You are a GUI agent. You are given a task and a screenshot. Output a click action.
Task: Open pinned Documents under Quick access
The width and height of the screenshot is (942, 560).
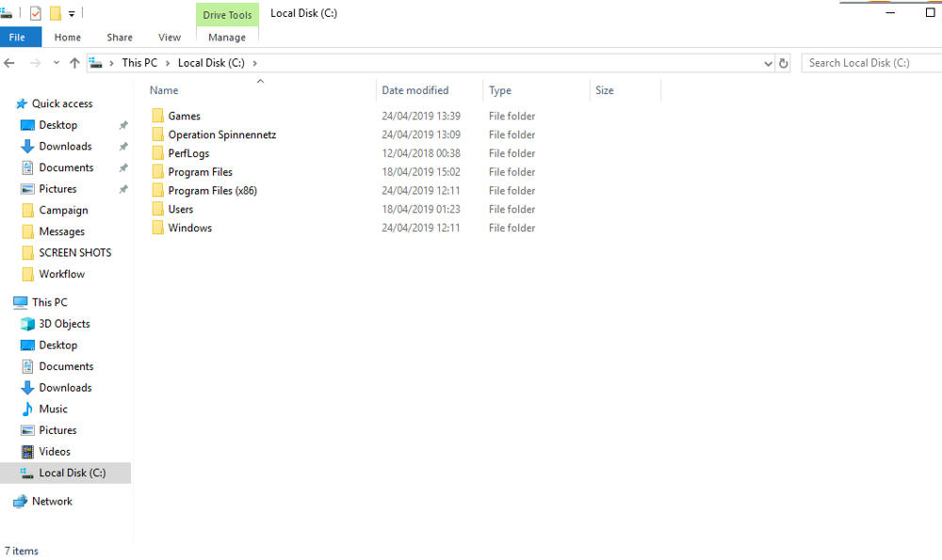[66, 168]
